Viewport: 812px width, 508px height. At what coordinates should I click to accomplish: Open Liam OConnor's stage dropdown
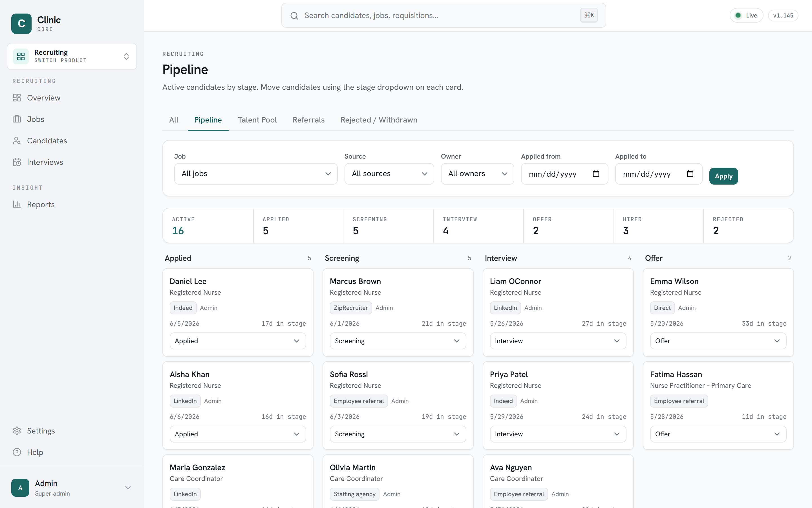(558, 341)
